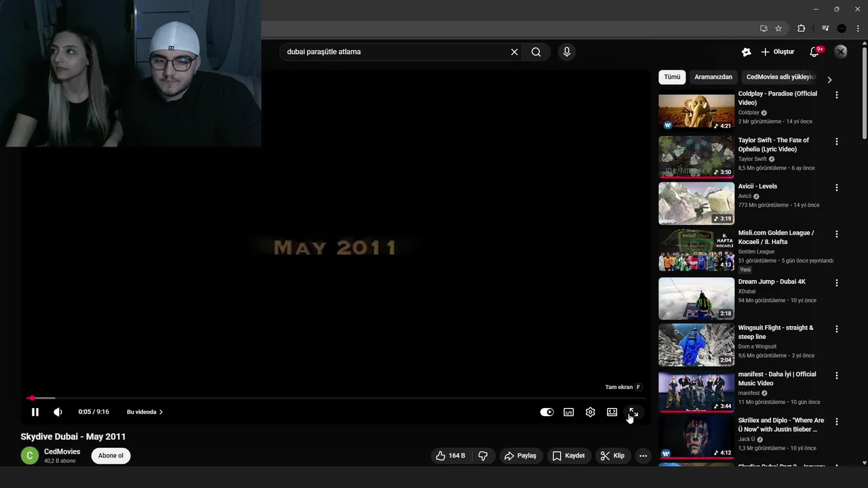Clear the search box with X icon
This screenshot has width=868, height=488.
point(515,52)
